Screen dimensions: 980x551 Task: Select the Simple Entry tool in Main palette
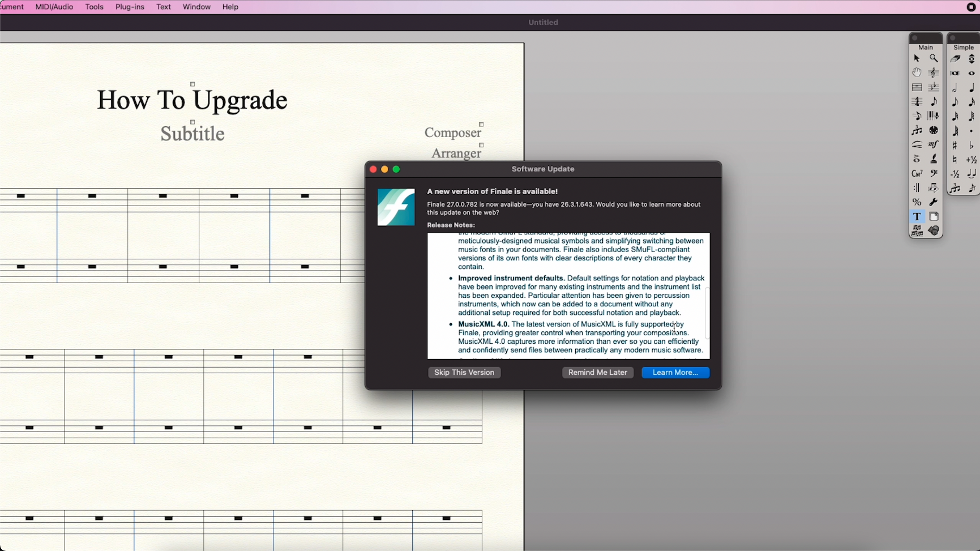[934, 101]
